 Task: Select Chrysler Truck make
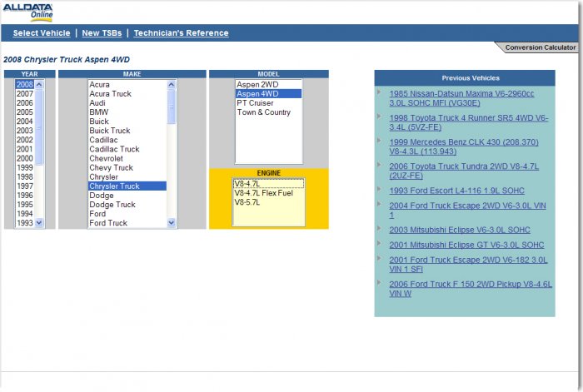(x=127, y=186)
